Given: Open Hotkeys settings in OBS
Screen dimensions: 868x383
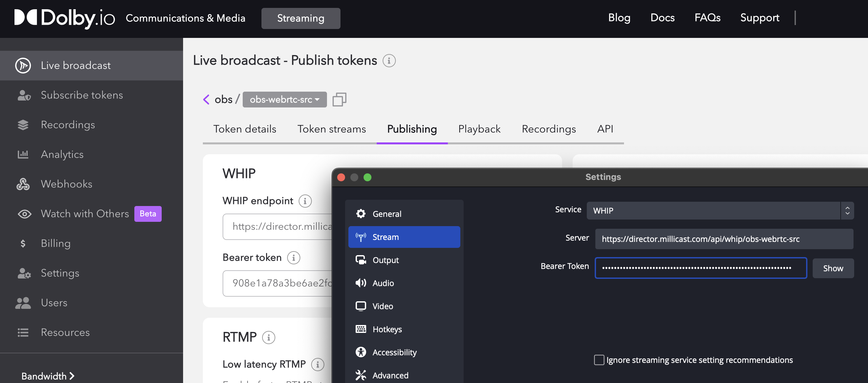Looking at the screenshot, I should click(387, 329).
